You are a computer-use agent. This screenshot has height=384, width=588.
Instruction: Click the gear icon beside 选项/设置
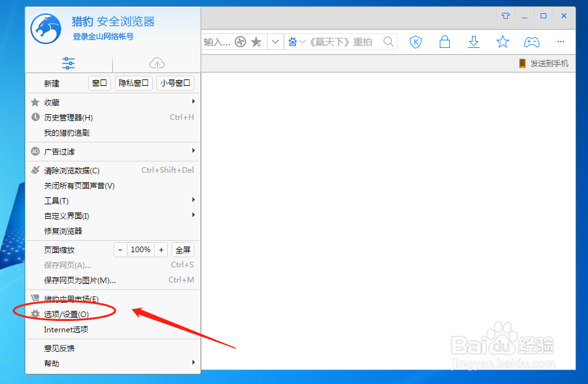(35, 314)
